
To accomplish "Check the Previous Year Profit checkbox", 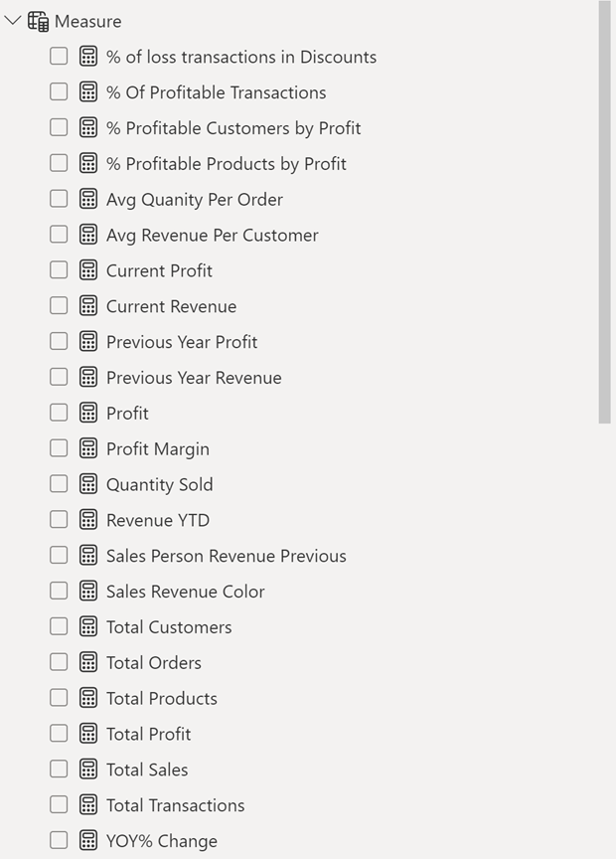I will [59, 342].
